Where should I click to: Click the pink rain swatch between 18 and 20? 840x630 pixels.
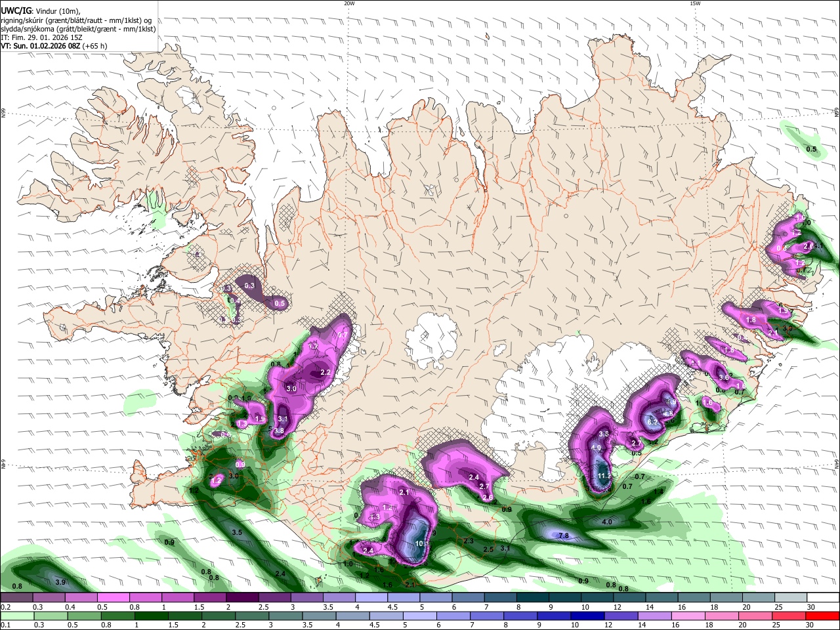pyautogui.click(x=721, y=616)
